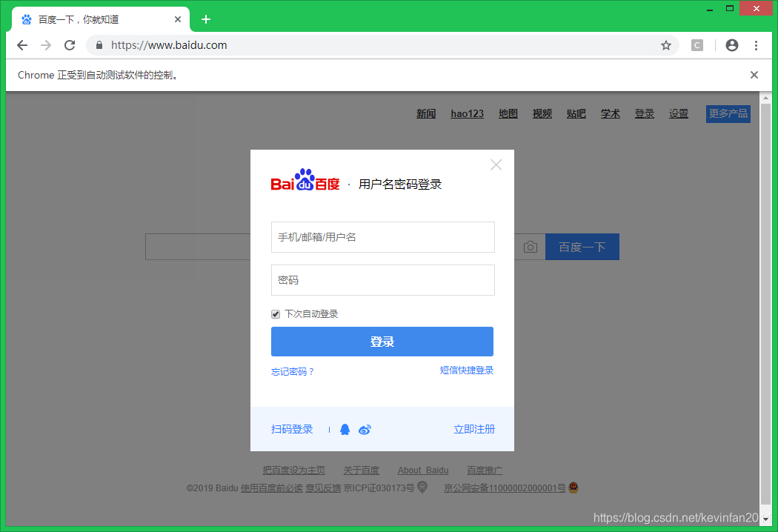Open the 设置 navigation link
The width and height of the screenshot is (778, 532).
678,113
